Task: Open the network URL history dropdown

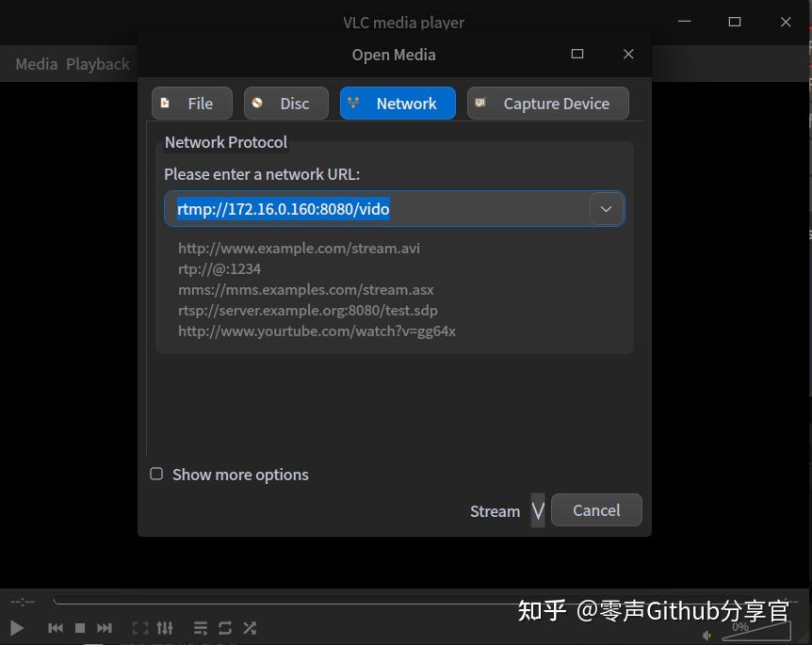Action: (606, 208)
